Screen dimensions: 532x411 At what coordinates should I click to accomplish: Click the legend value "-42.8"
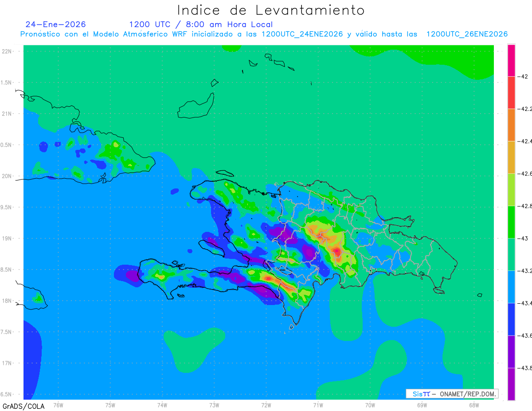[x=526, y=206]
